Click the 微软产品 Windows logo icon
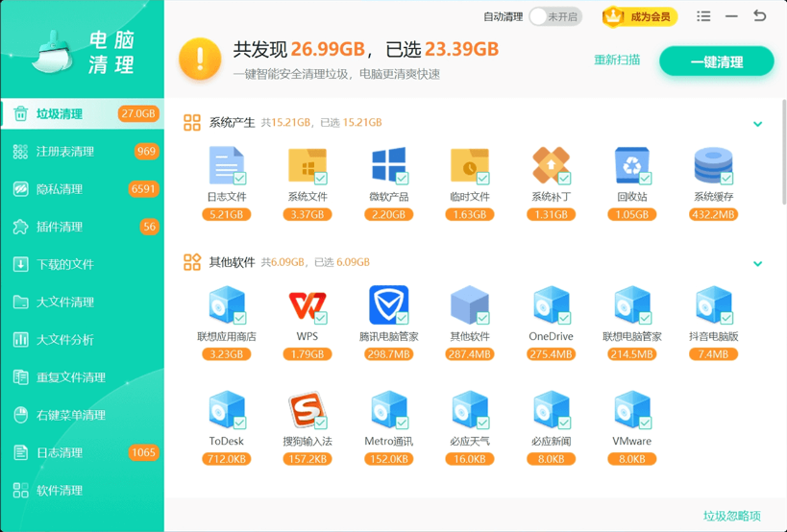Screen dimensions: 787x532 click(388, 165)
